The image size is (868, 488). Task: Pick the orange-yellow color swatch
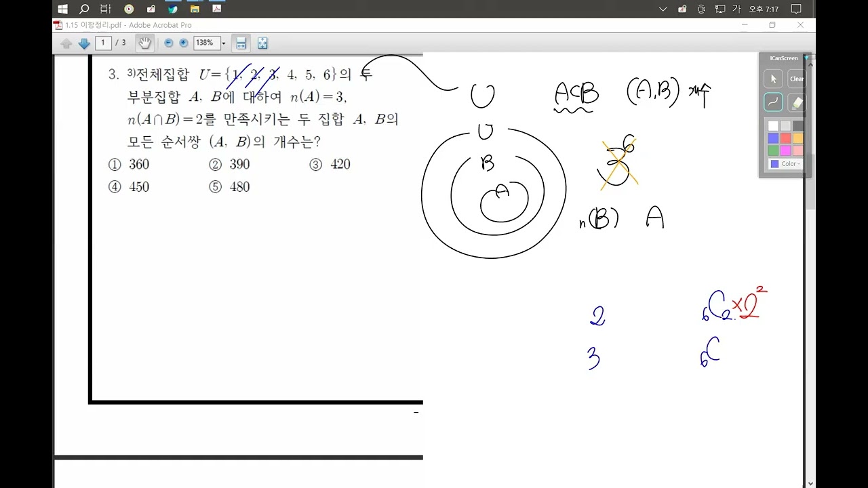[797, 138]
